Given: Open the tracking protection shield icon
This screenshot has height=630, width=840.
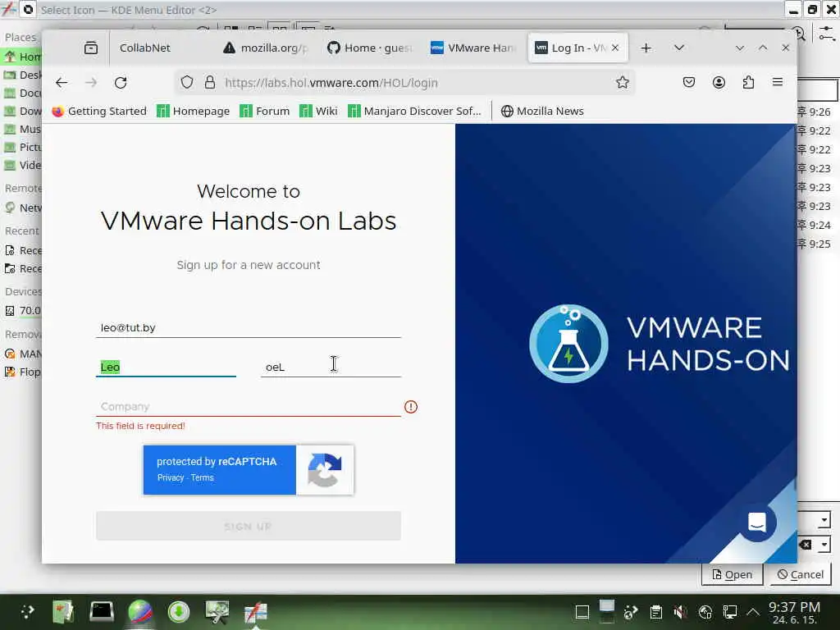Looking at the screenshot, I should coord(186,83).
